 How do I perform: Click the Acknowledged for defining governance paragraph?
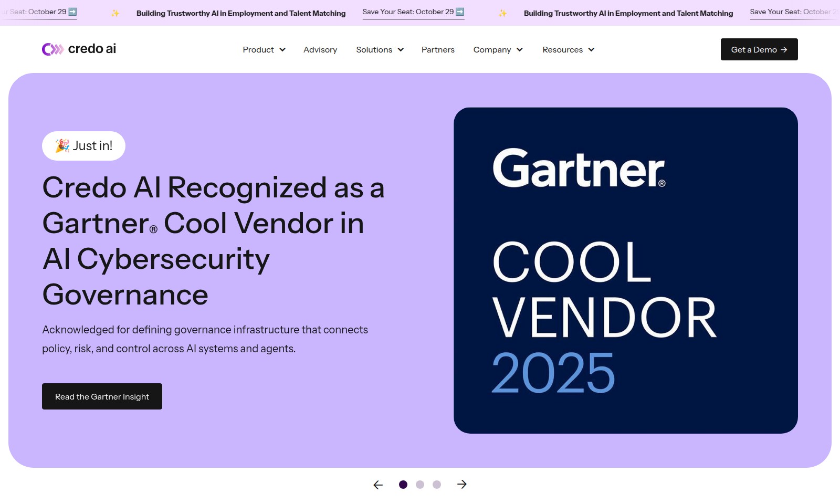pos(205,339)
